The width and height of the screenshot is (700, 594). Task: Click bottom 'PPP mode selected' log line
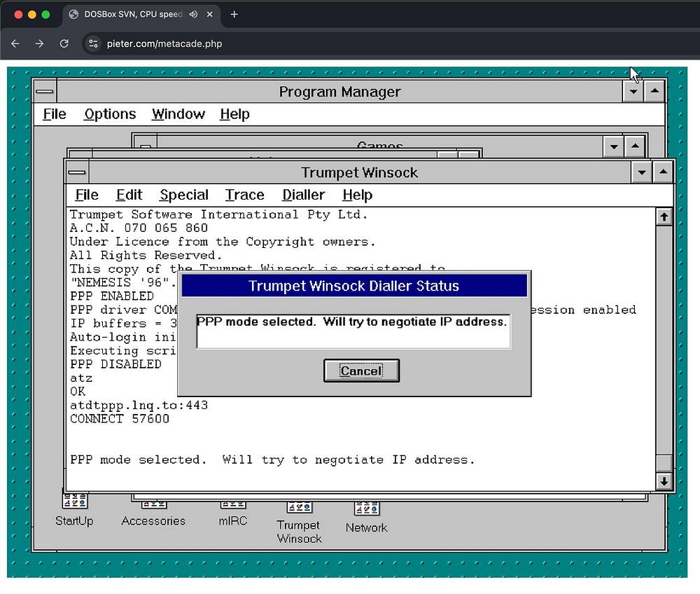point(272,460)
